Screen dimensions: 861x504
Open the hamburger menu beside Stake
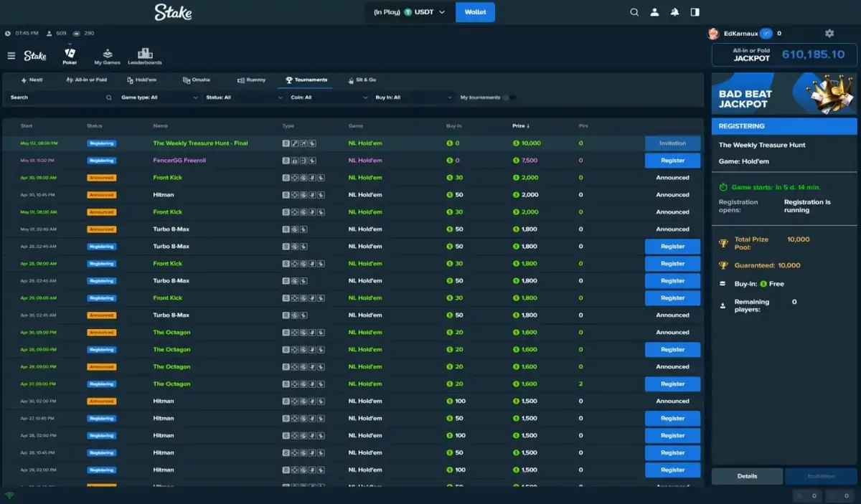[x=11, y=56]
